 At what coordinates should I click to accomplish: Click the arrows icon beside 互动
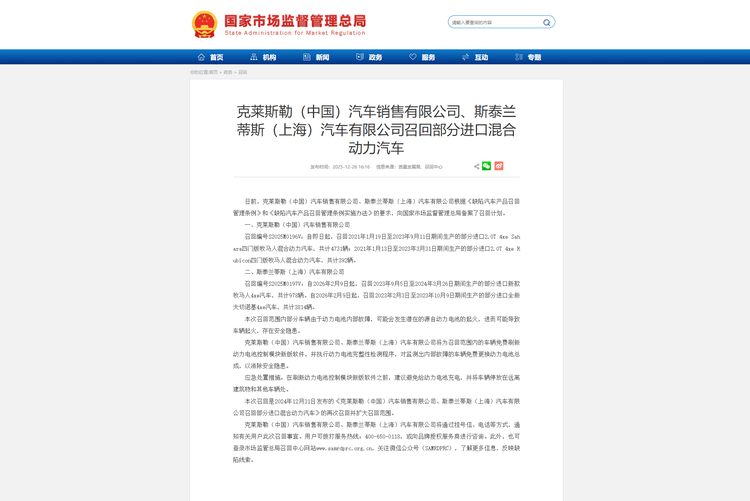pos(466,57)
